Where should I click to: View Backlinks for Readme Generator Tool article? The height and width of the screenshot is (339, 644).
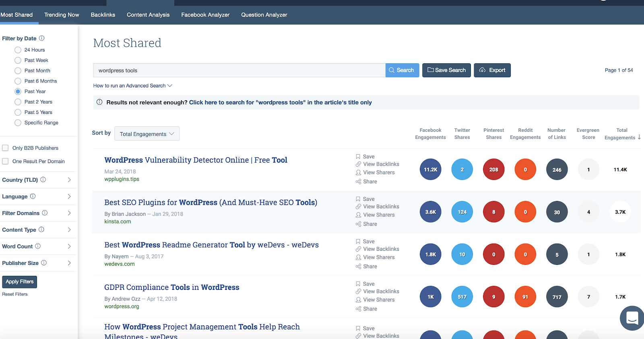377,249
